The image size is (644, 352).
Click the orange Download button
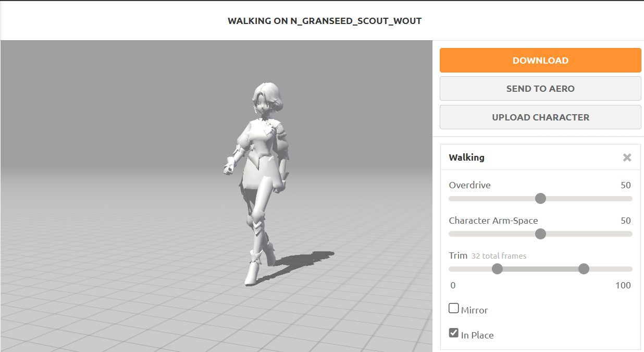click(540, 60)
